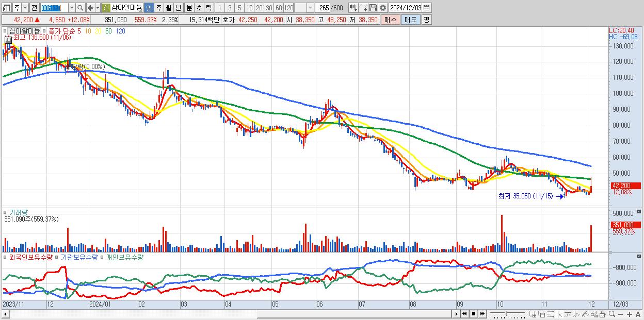The width and height of the screenshot is (644, 320).
Task: Click the 20 interval button
Action: point(259,8)
